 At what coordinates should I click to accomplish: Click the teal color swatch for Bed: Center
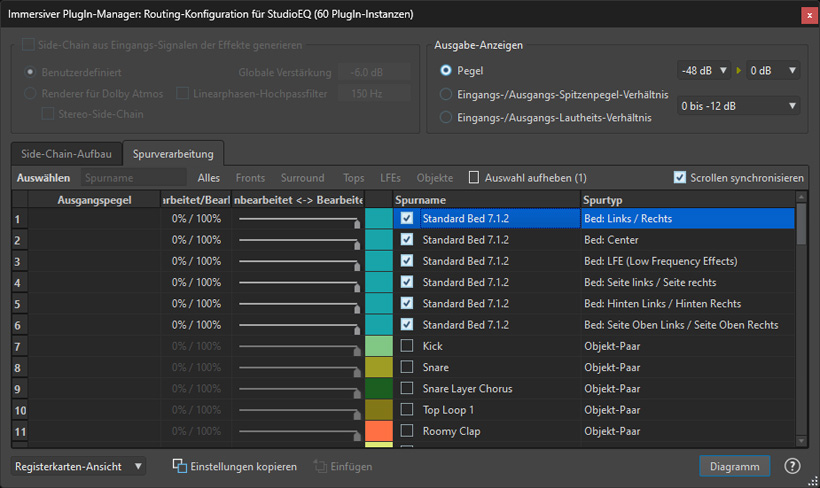point(379,240)
